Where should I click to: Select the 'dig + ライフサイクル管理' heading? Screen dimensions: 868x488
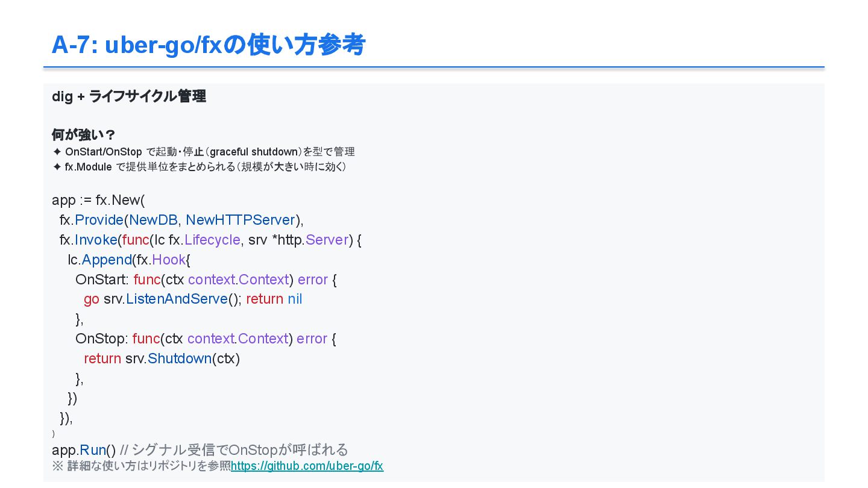point(129,96)
